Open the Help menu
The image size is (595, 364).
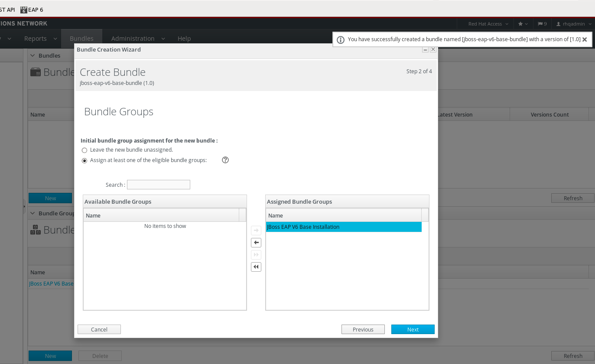tap(184, 39)
